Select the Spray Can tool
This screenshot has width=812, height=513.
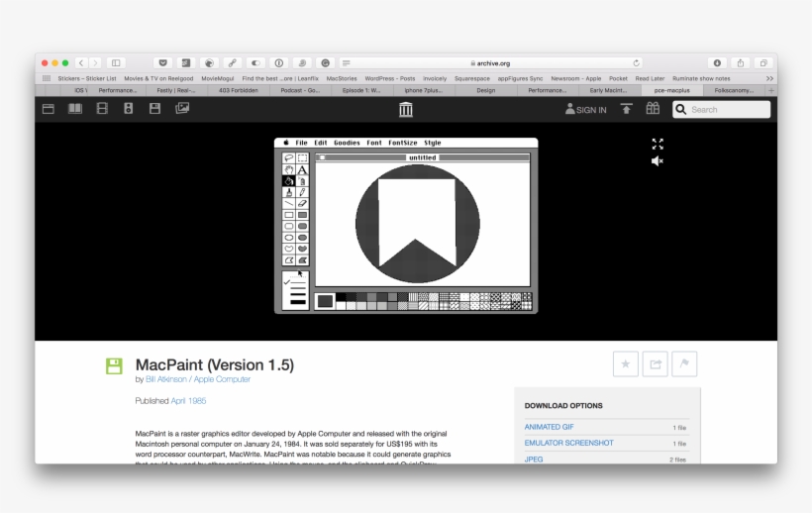pyautogui.click(x=302, y=180)
